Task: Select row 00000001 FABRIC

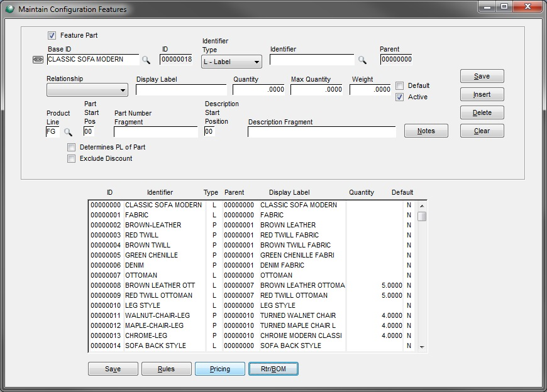Action: tap(252, 215)
